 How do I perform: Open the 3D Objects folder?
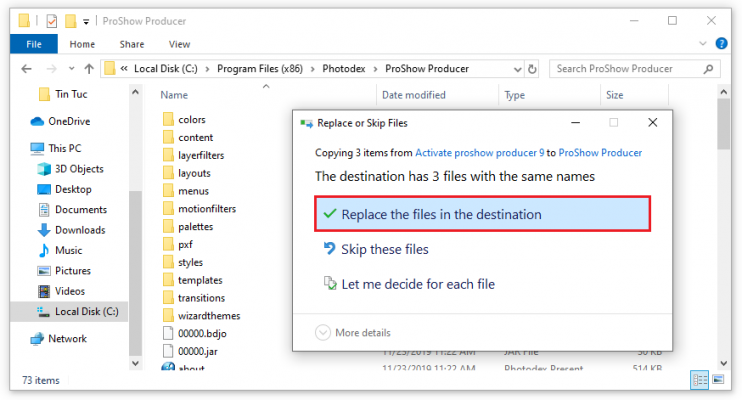78,169
